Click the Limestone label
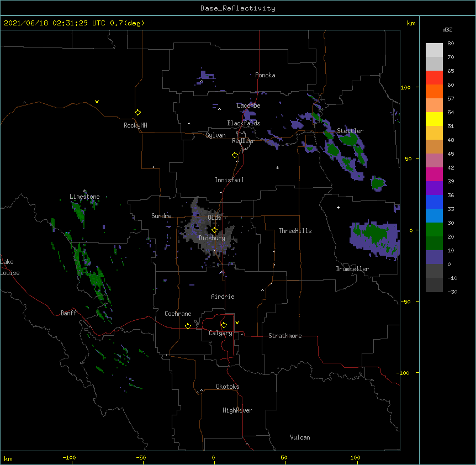Screen dimensions: 476x465 [84, 197]
